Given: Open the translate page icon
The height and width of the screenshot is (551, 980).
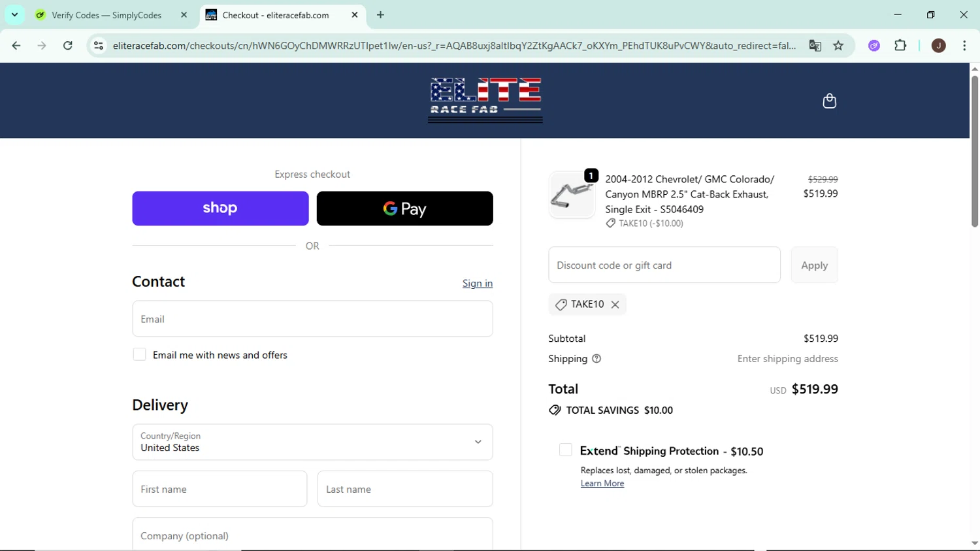Looking at the screenshot, I should click(x=815, y=46).
